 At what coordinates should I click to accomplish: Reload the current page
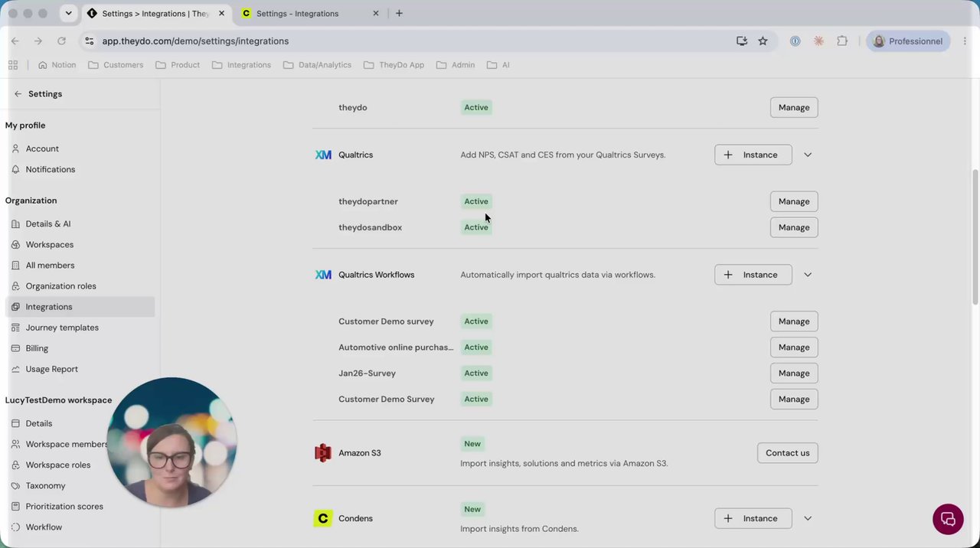coord(61,41)
